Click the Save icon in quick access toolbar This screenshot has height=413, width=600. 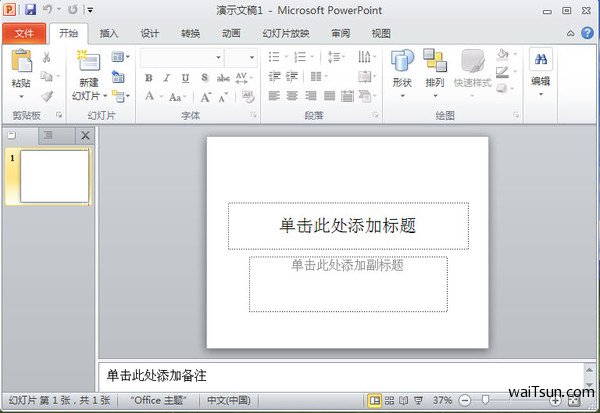coord(30,10)
